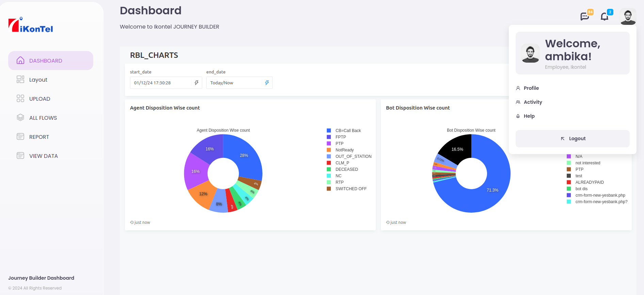Open the Dashboard home icon
The height and width of the screenshot is (295, 644).
tap(20, 61)
